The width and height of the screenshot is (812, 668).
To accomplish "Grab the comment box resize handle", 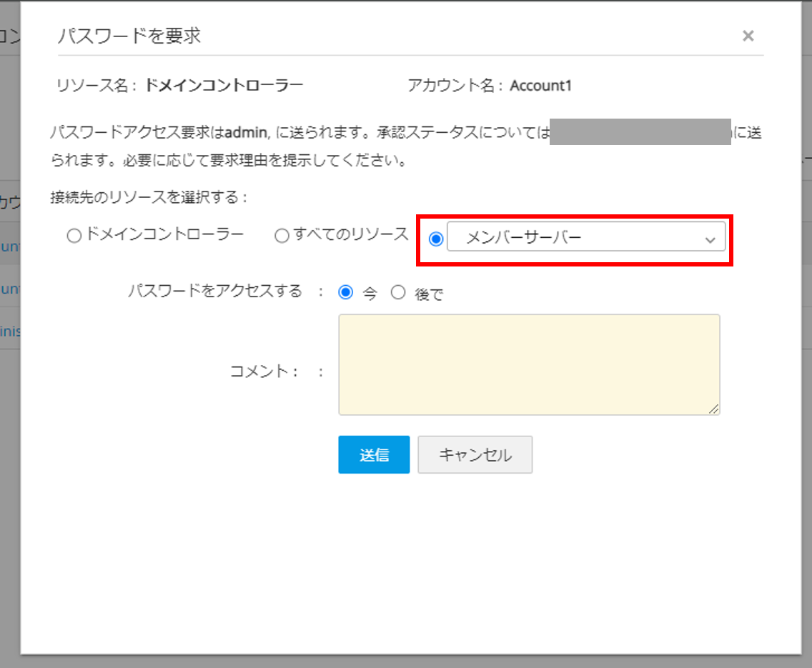I will [x=713, y=409].
